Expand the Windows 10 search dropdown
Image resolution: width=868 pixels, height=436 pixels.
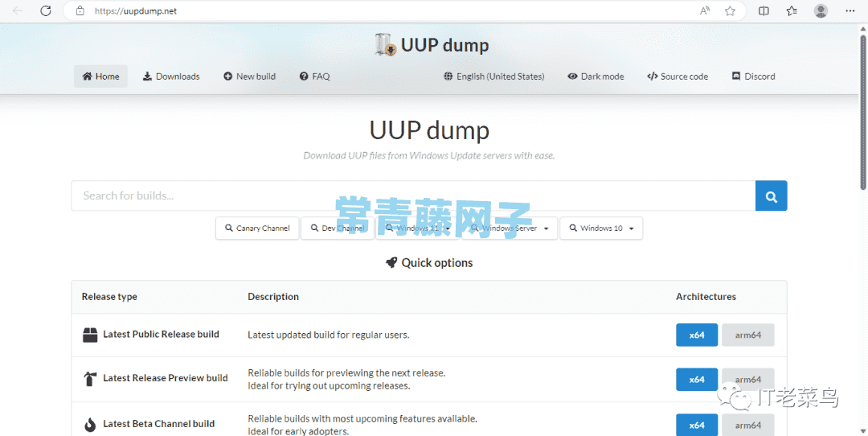[601, 228]
